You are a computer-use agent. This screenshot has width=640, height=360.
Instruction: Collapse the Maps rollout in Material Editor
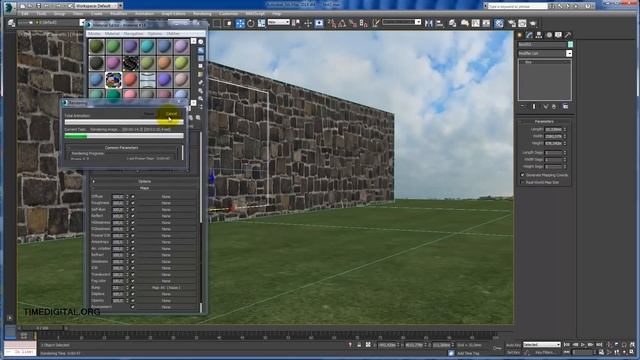click(x=144, y=188)
